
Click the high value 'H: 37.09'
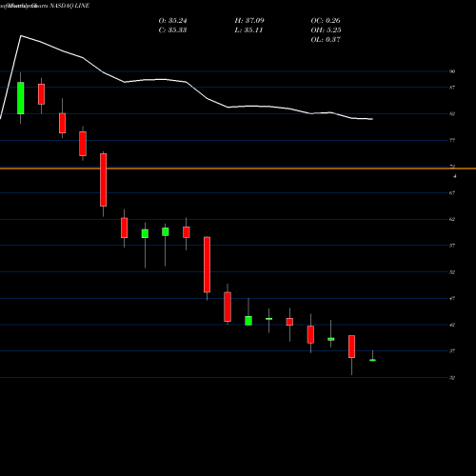point(249,21)
